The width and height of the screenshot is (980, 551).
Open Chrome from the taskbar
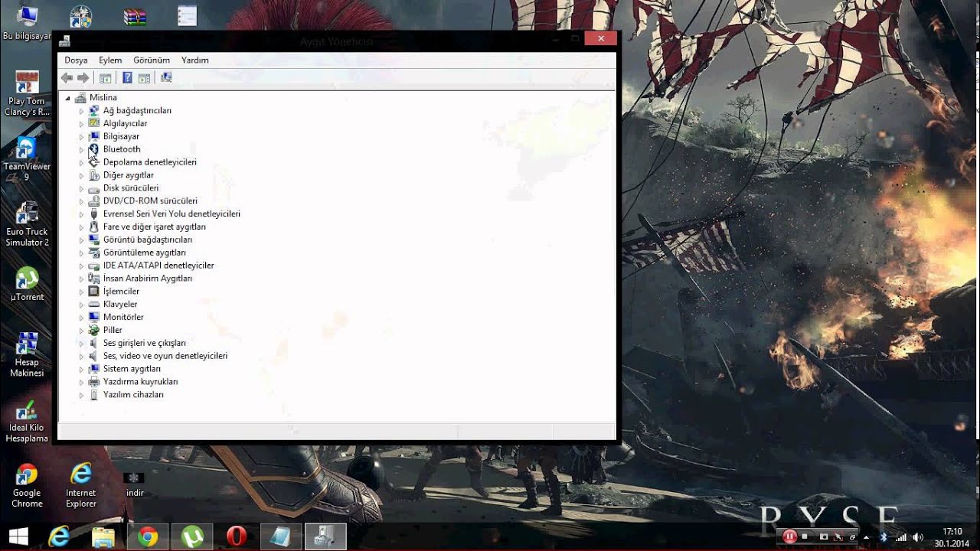(148, 536)
